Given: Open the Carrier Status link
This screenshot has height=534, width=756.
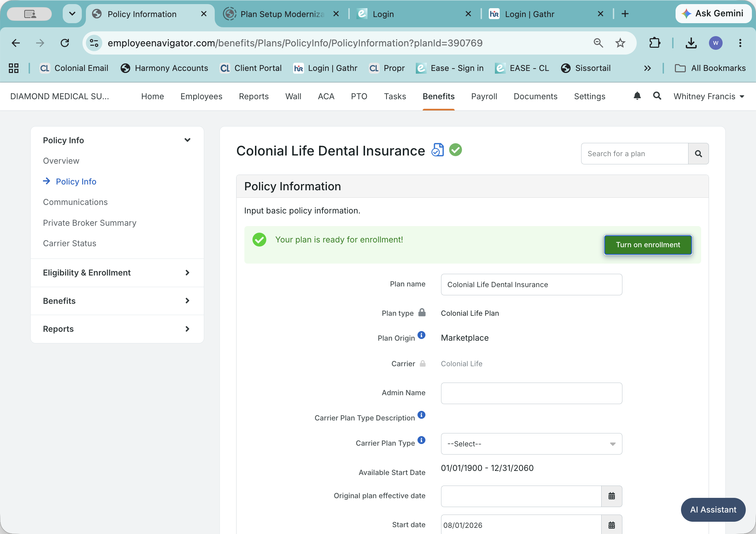Looking at the screenshot, I should 70,243.
